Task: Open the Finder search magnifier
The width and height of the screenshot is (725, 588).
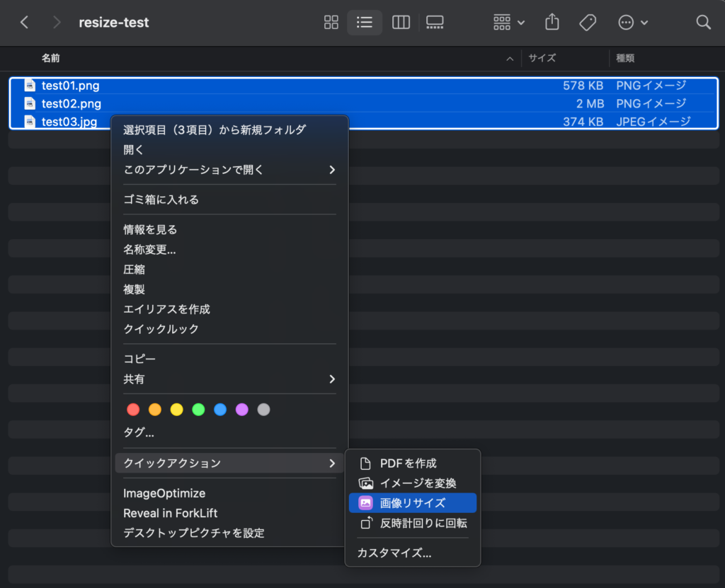Action: 703,23
